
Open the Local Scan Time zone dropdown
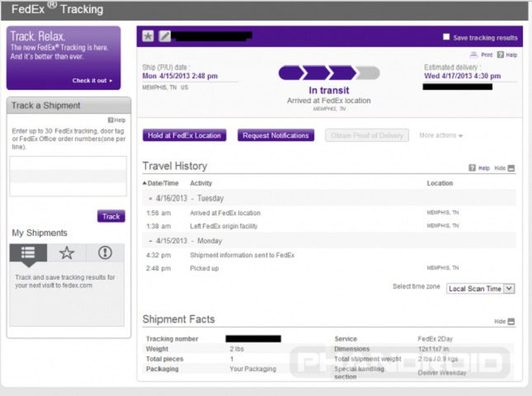(480, 289)
